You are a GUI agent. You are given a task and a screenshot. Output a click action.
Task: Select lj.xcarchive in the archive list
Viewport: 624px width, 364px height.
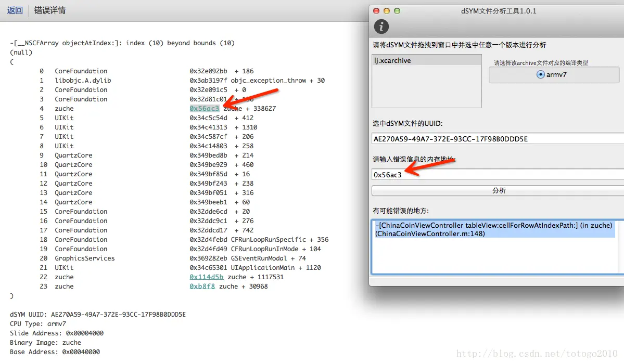pos(426,60)
